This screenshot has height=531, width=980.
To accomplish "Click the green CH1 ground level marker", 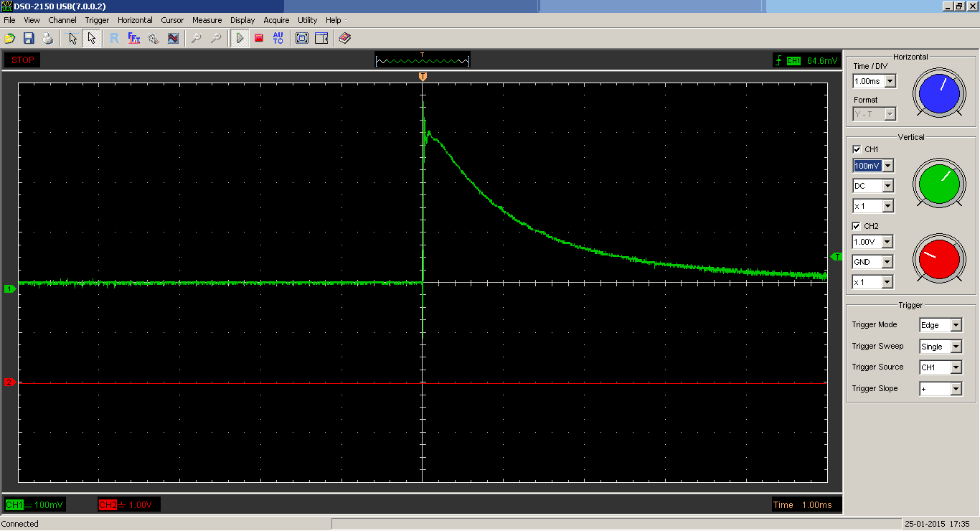I will tap(9, 288).
